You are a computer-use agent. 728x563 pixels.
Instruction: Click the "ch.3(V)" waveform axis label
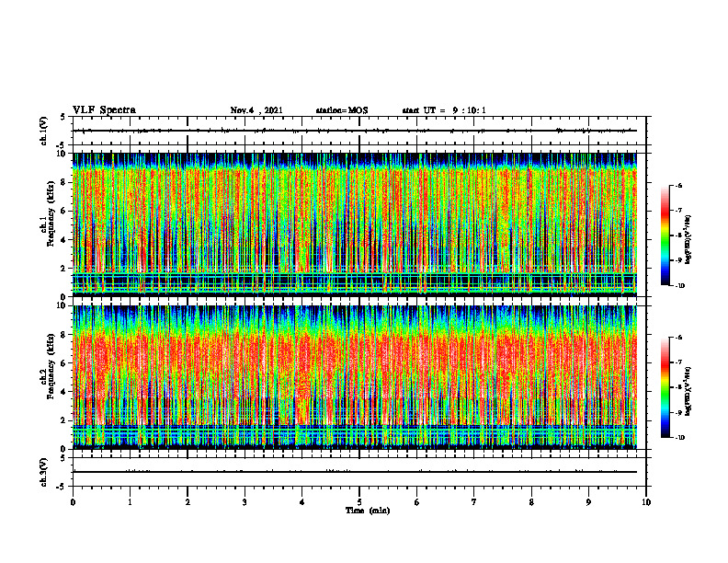[43, 472]
